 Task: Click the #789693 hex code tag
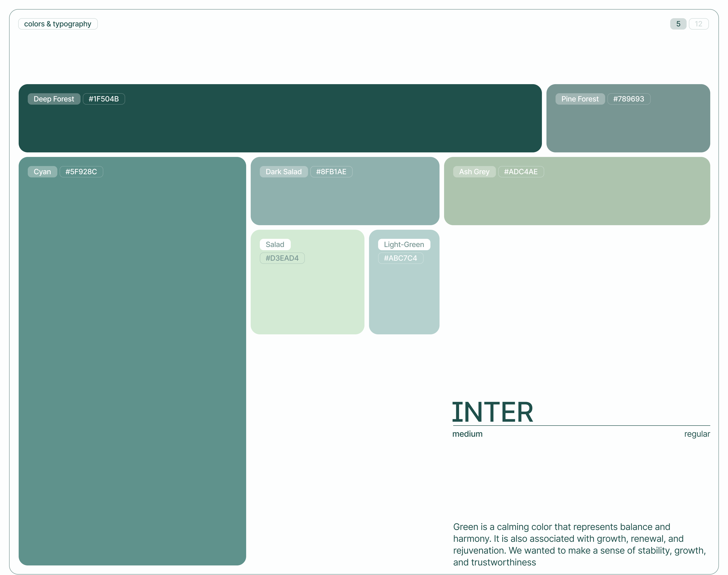pos(628,99)
